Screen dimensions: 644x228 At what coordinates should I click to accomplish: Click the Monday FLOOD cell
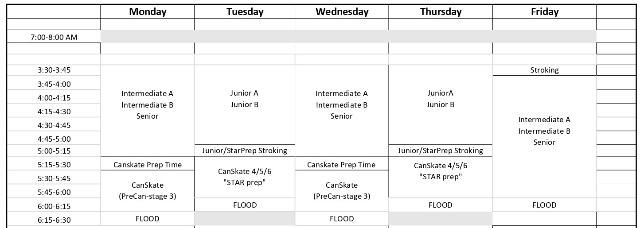click(148, 219)
